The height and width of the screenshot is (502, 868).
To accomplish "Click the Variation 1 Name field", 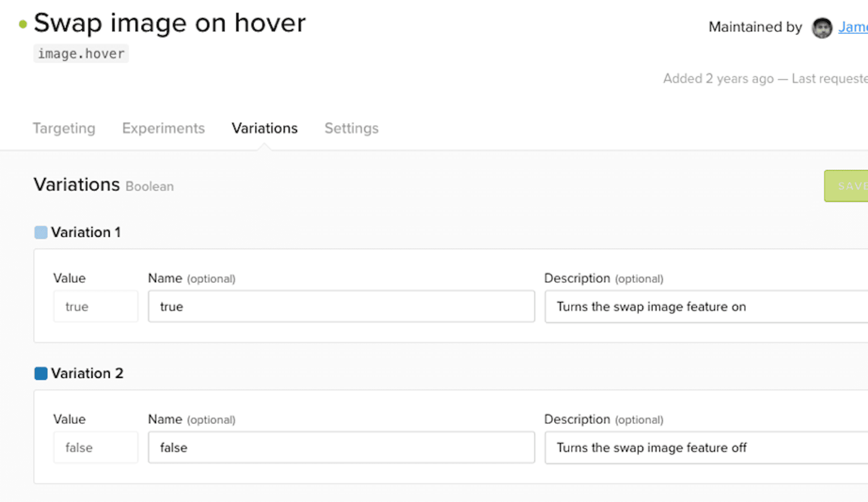I will pyautogui.click(x=342, y=306).
